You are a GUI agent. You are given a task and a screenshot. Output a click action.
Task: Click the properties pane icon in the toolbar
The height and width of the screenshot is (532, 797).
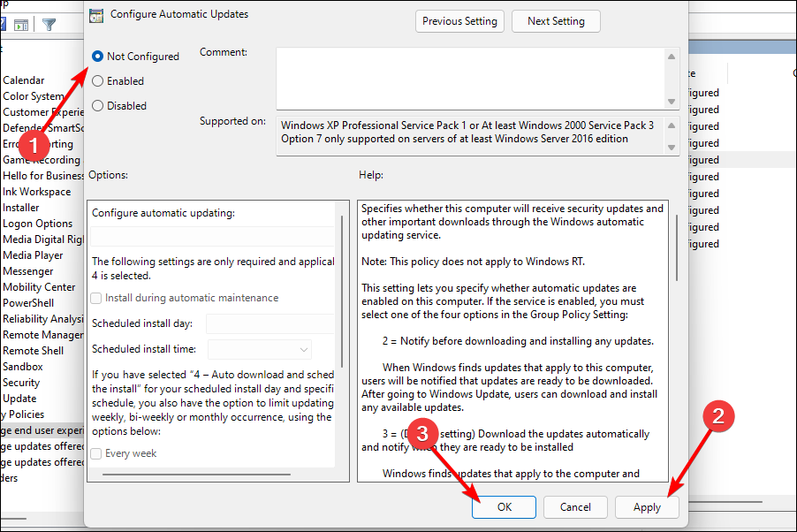pyautogui.click(x=21, y=25)
